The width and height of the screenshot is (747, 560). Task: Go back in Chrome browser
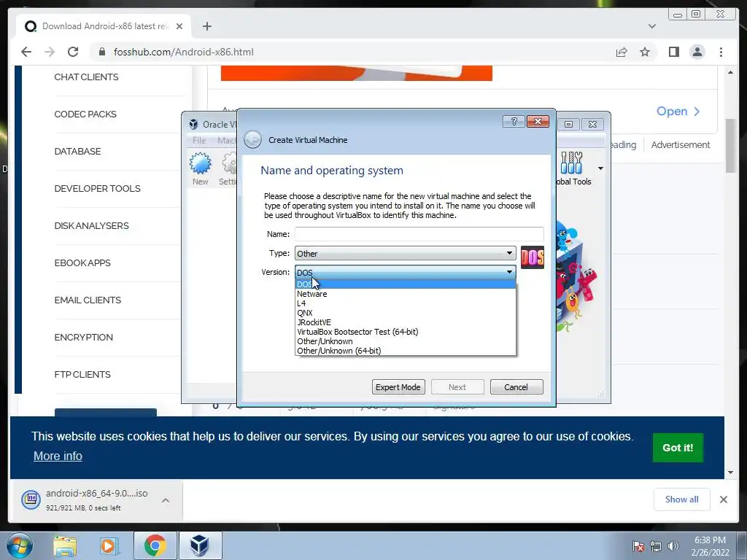[x=26, y=52]
